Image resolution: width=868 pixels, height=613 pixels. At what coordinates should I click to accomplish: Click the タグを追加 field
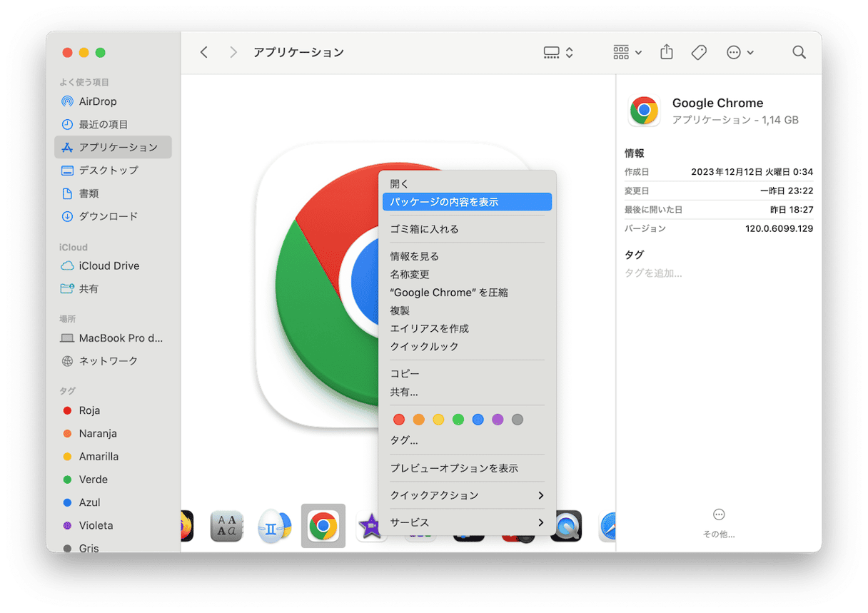click(653, 273)
